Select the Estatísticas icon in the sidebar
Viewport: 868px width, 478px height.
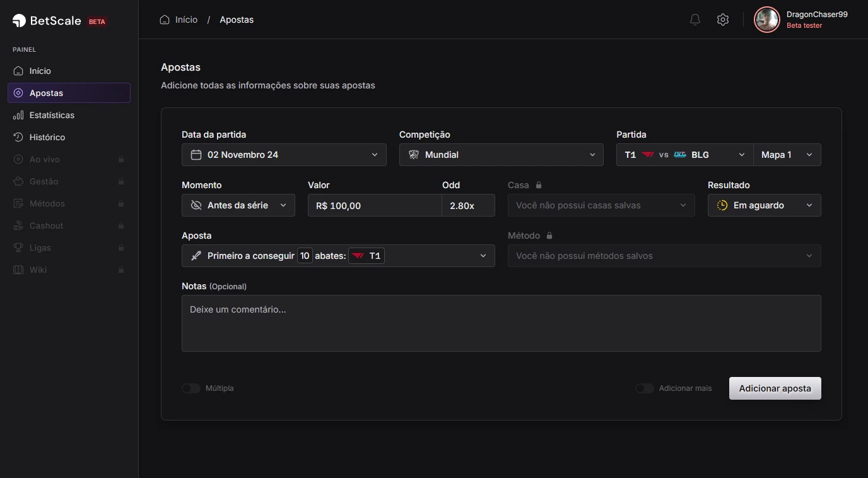pyautogui.click(x=18, y=115)
